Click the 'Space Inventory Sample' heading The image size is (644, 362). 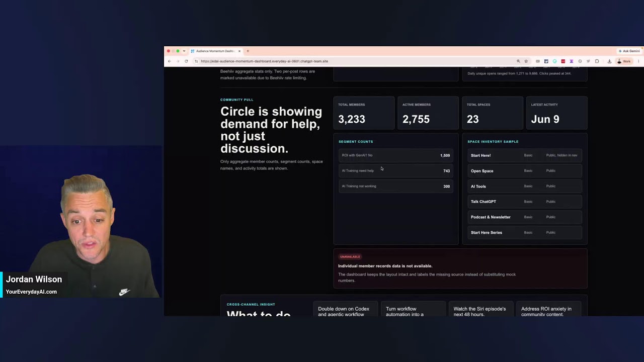(493, 142)
